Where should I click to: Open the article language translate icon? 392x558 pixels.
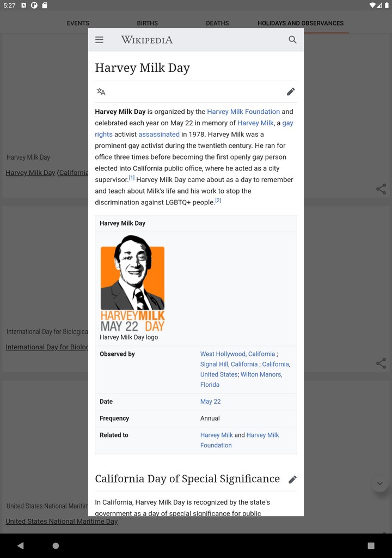coord(101,92)
